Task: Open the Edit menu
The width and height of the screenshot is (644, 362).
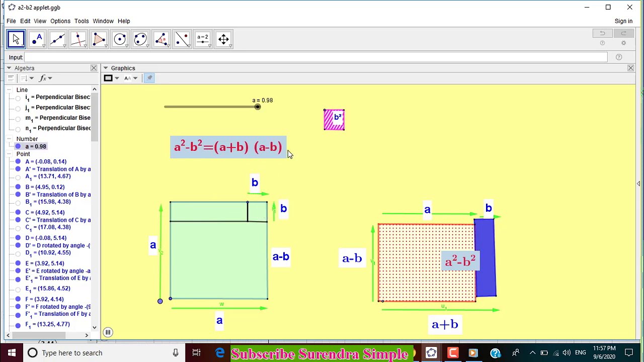Action: pos(25,21)
